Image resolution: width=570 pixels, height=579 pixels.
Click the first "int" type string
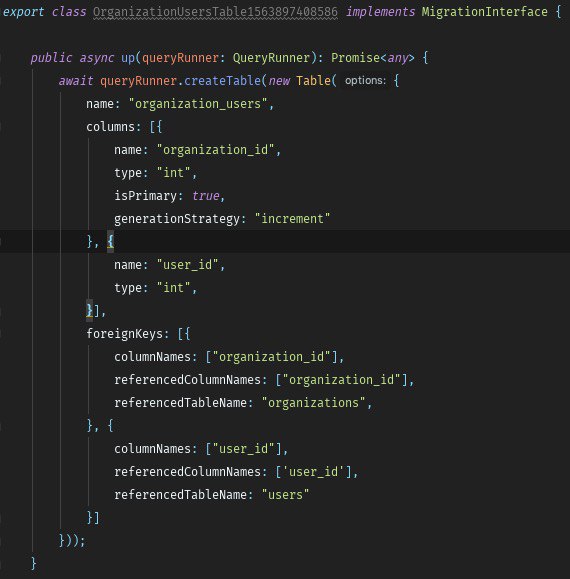(x=174, y=173)
